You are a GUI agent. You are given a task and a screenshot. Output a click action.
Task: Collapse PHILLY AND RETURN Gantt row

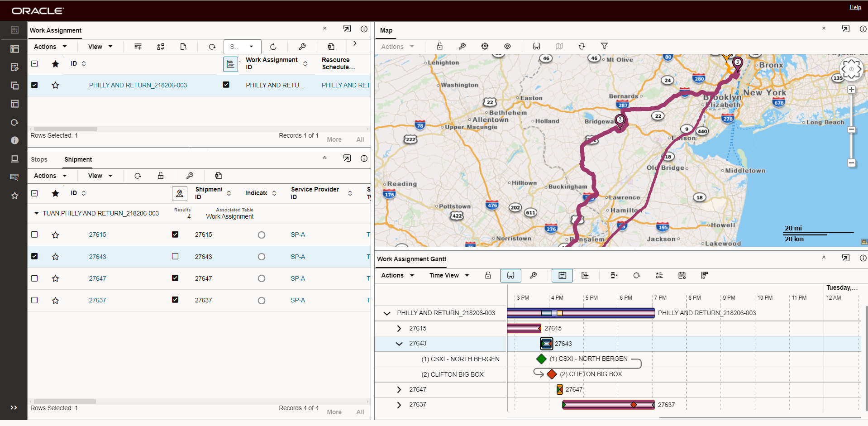(386, 313)
